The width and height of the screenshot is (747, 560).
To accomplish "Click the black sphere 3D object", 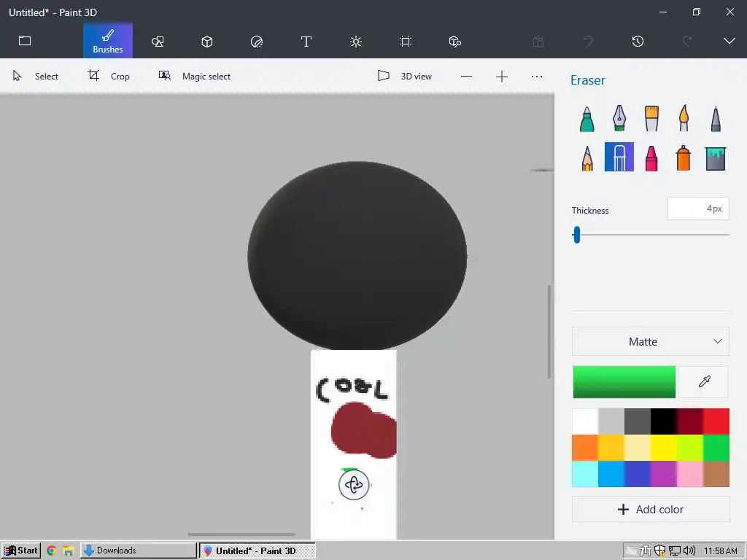I will coord(357,256).
